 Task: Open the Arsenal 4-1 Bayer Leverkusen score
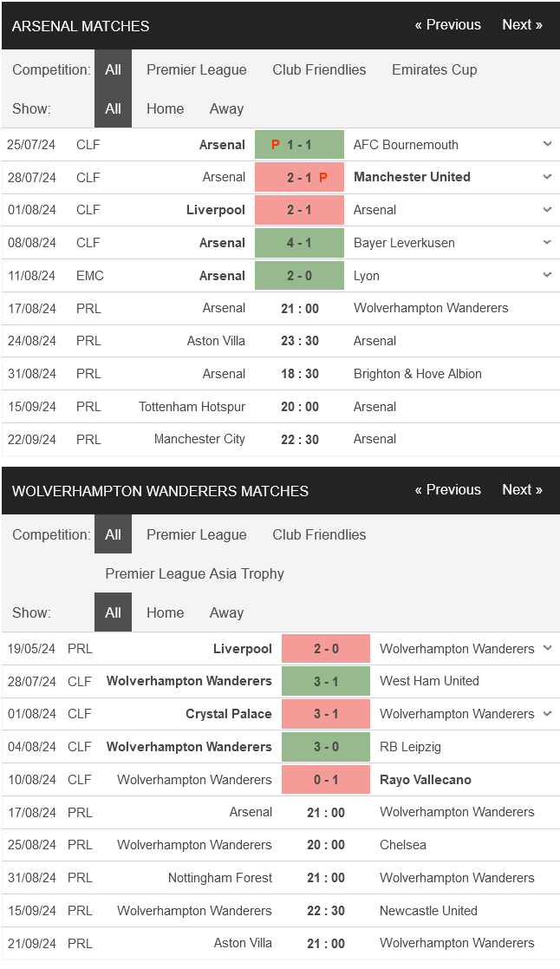[299, 243]
